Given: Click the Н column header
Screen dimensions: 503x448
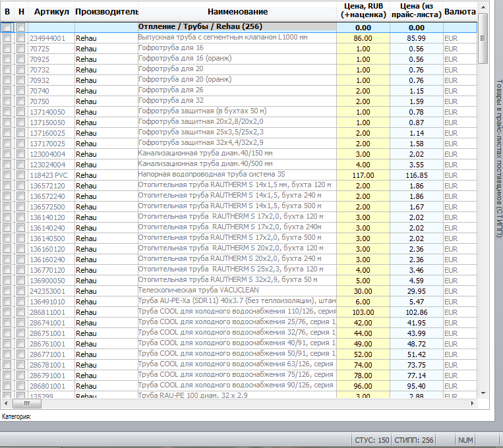Looking at the screenshot, I should click(21, 12).
